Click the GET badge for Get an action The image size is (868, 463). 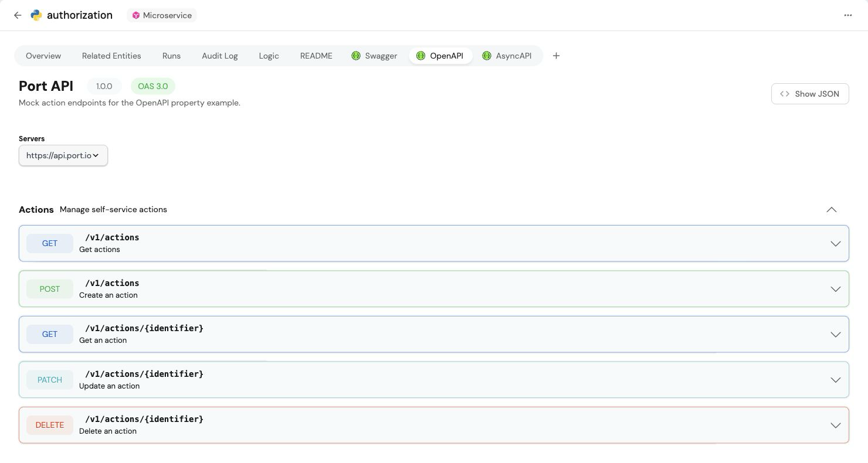50,334
